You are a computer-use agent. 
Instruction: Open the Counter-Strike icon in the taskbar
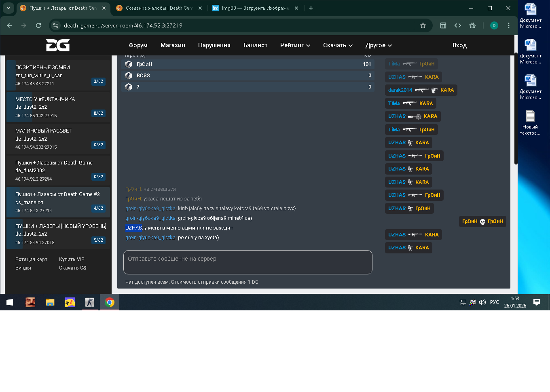[89, 302]
